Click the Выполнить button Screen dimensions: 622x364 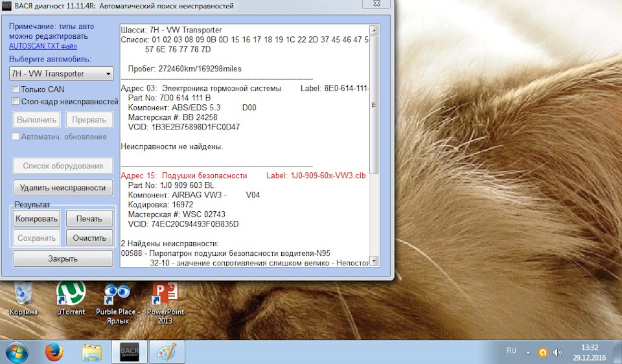point(36,120)
